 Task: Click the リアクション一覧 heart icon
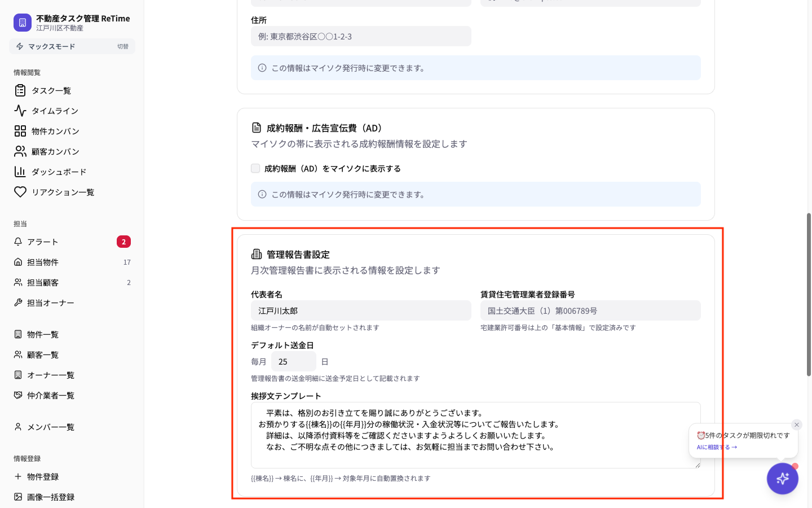point(20,192)
